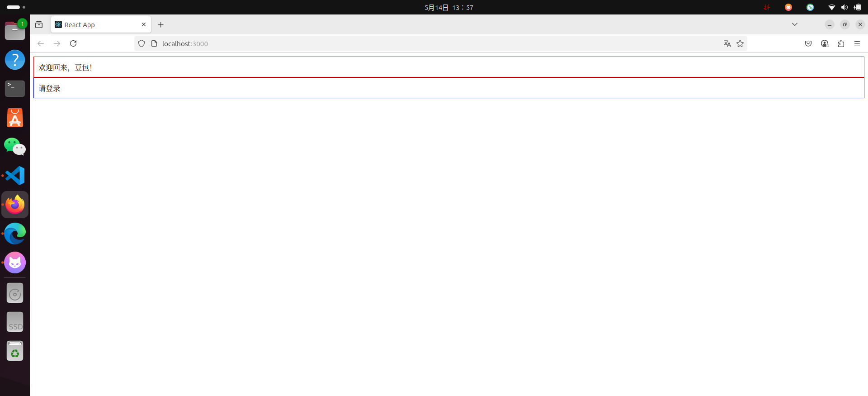
Task: Launch Microsoft Edge from dock
Action: pyautogui.click(x=15, y=234)
